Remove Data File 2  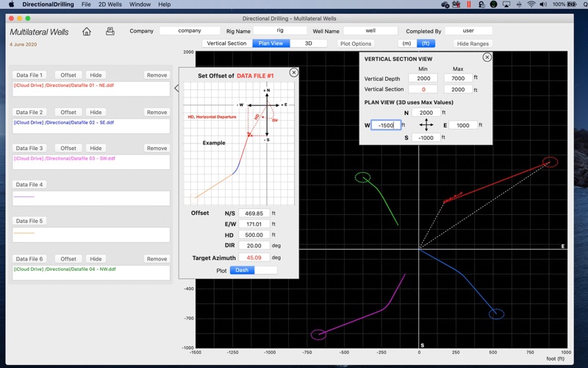[x=157, y=112]
